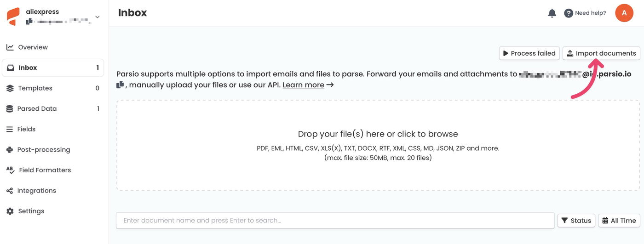Click the Post-processing Python icon
This screenshot has height=244, width=644.
tap(10, 150)
